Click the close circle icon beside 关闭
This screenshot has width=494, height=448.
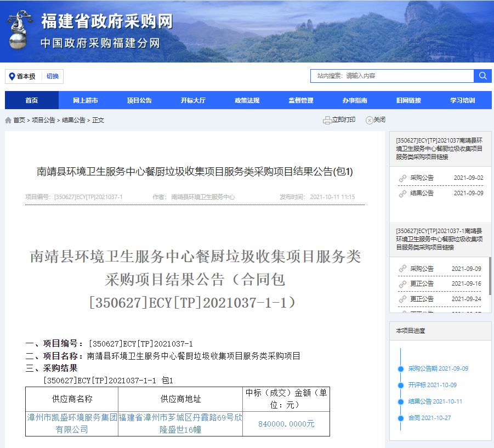click(369, 120)
